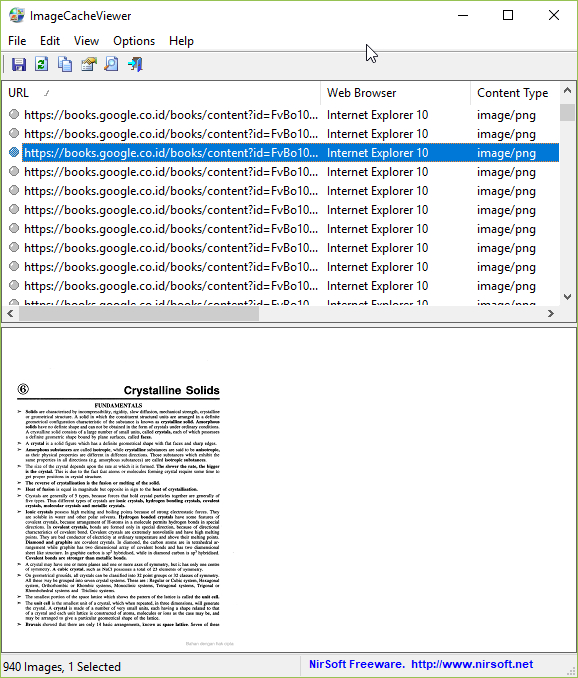The height and width of the screenshot is (678, 578).
Task: Click the '940 Images, 1 Selected' status text
Action: (x=62, y=667)
